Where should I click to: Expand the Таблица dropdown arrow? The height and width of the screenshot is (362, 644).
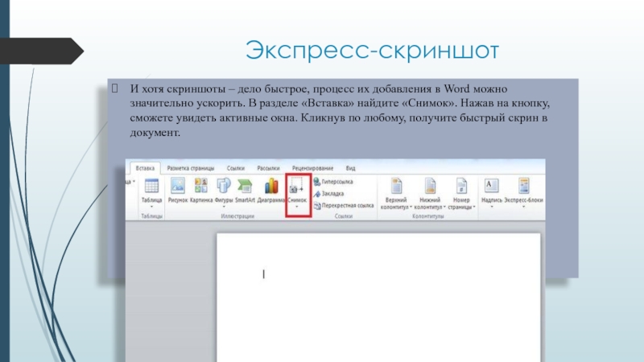click(151, 207)
